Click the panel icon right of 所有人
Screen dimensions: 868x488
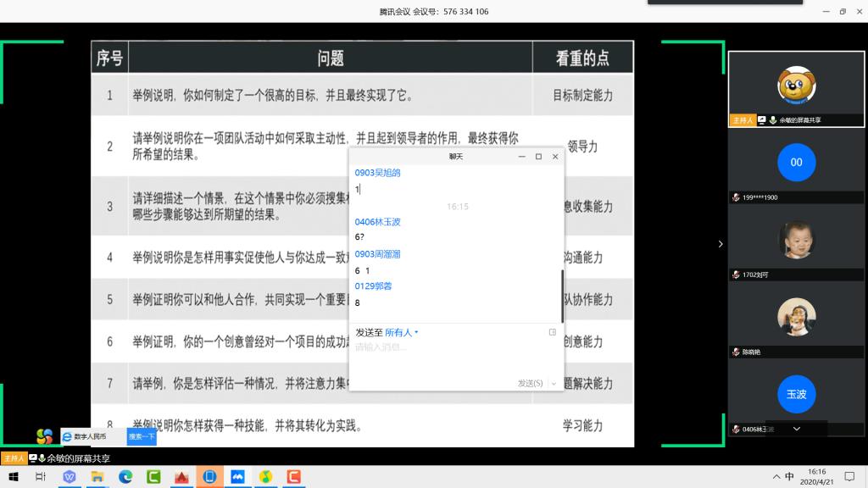[553, 332]
